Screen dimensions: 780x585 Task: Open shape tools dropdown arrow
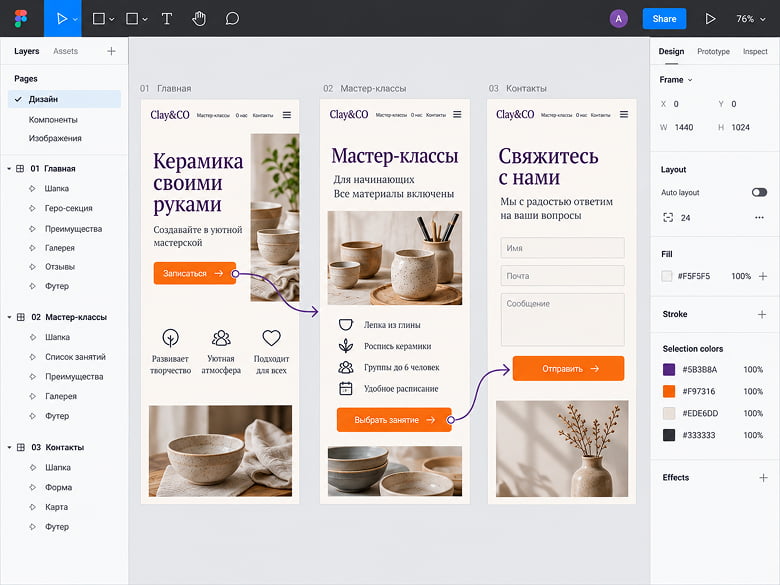click(x=145, y=19)
